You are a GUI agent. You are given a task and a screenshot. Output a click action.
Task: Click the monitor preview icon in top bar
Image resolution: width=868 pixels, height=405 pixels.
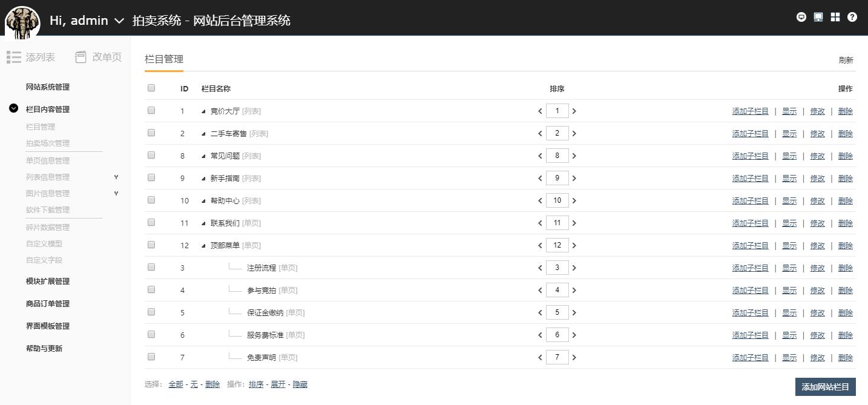818,16
